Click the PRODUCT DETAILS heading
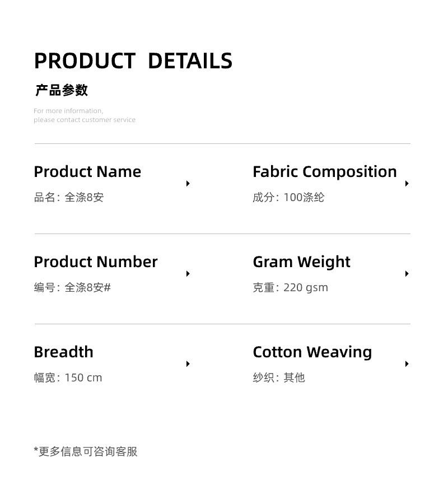The width and height of the screenshot is (448, 499). pos(133,61)
